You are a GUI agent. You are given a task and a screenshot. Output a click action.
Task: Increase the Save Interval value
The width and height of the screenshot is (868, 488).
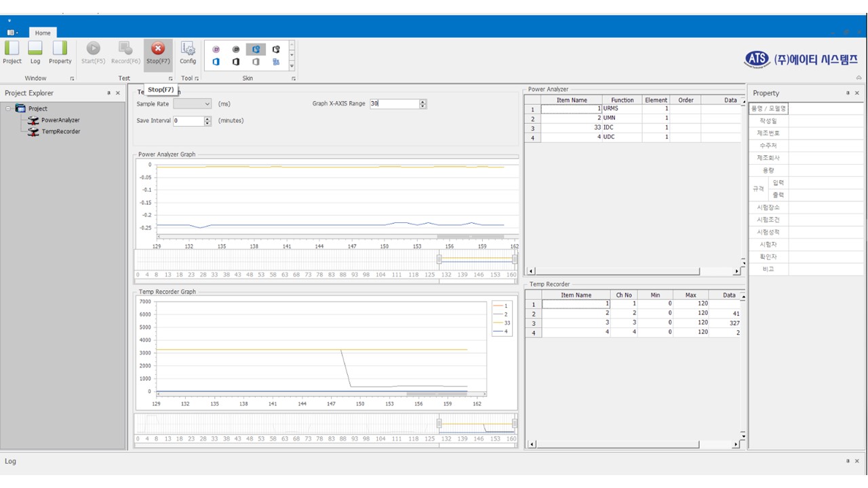[x=208, y=118]
